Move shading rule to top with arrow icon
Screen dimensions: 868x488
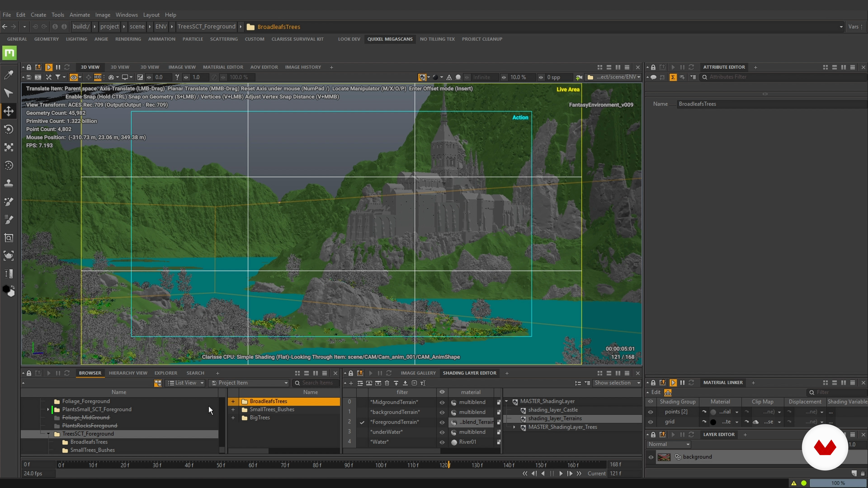click(396, 383)
